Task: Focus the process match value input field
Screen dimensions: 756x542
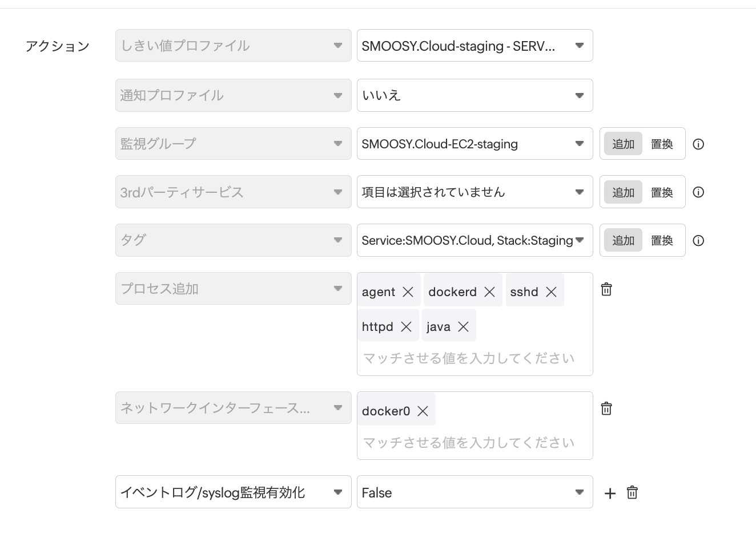Action: pyautogui.click(x=469, y=358)
